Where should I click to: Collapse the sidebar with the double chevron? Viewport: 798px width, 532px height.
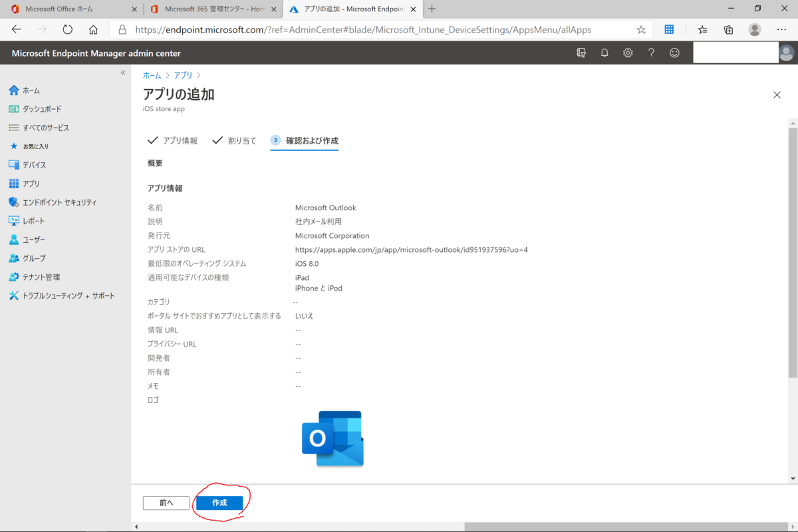tap(122, 73)
